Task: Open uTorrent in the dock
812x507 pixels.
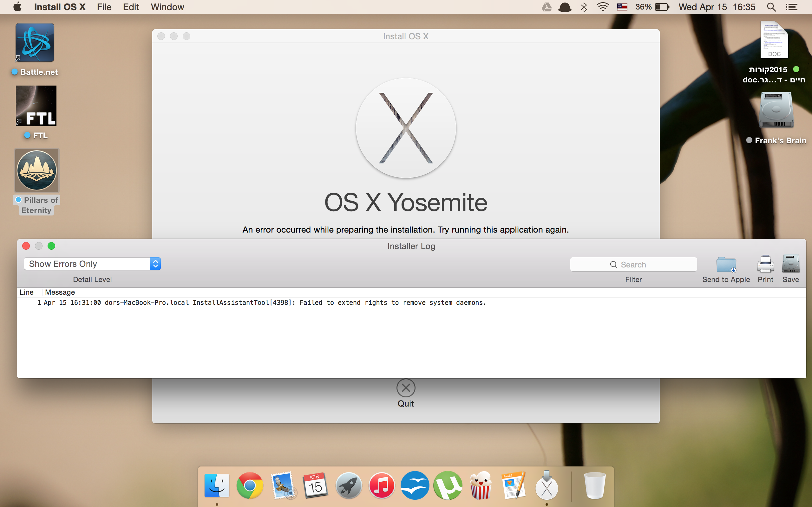Action: 448,485
